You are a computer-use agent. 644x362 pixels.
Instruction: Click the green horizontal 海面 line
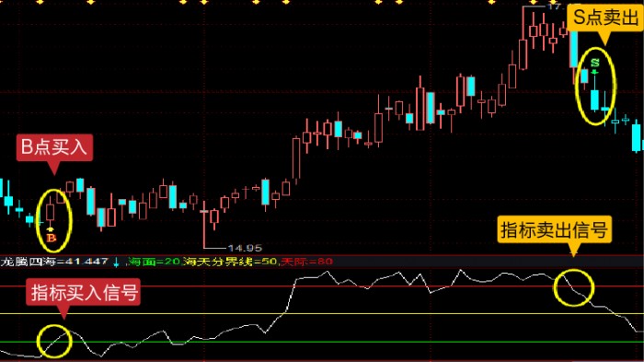tap(322, 342)
